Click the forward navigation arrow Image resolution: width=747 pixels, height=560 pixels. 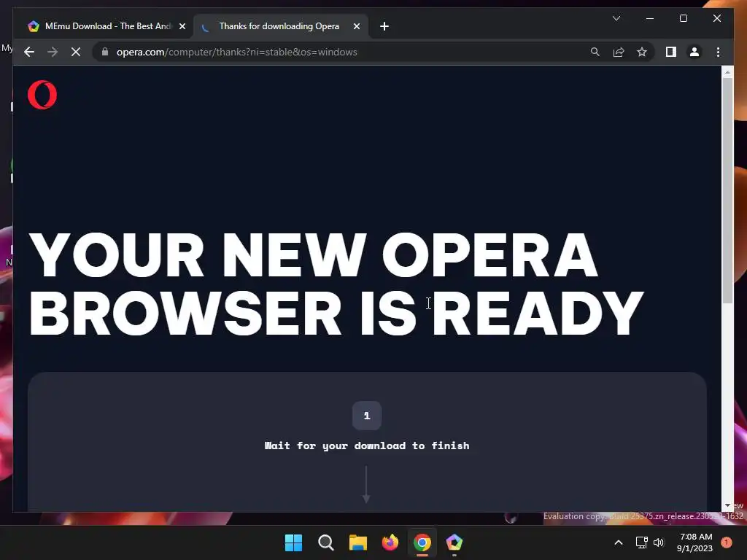pos(53,52)
